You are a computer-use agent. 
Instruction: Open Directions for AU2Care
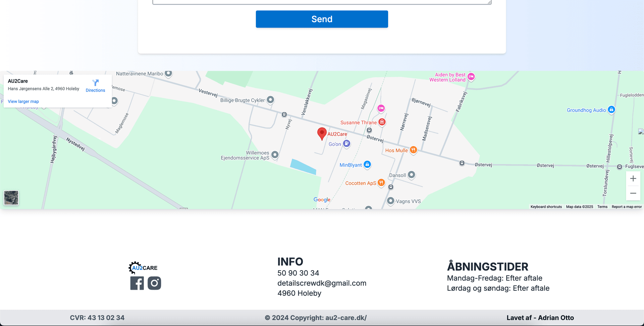coord(95,86)
